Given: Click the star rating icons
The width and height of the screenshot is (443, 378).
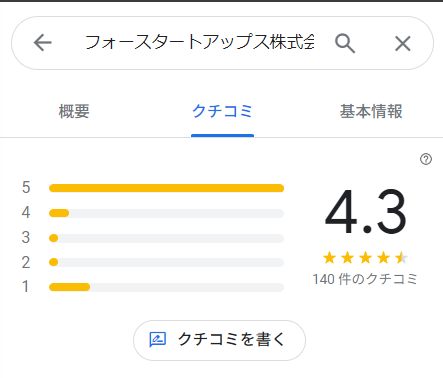Looking at the screenshot, I should pos(365,258).
